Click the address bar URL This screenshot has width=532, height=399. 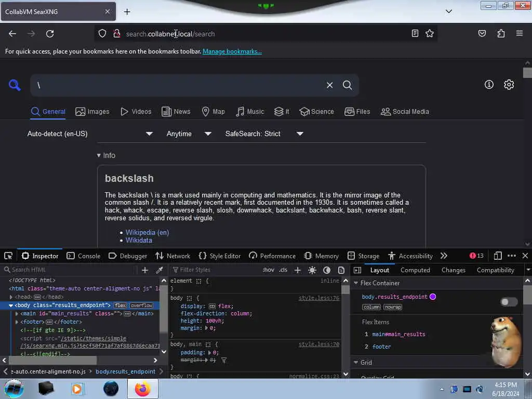coord(170,34)
